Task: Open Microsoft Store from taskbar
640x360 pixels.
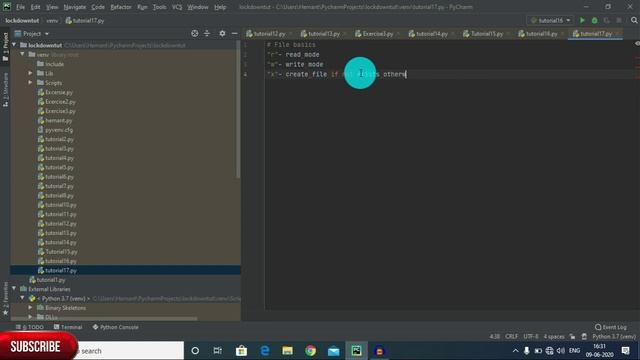Action: 241,351
